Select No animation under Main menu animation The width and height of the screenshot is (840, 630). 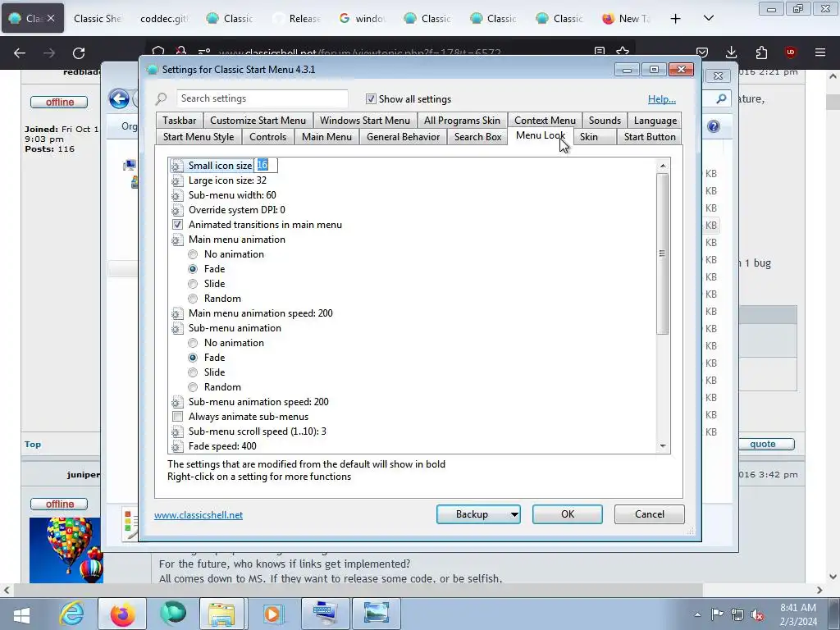point(193,254)
